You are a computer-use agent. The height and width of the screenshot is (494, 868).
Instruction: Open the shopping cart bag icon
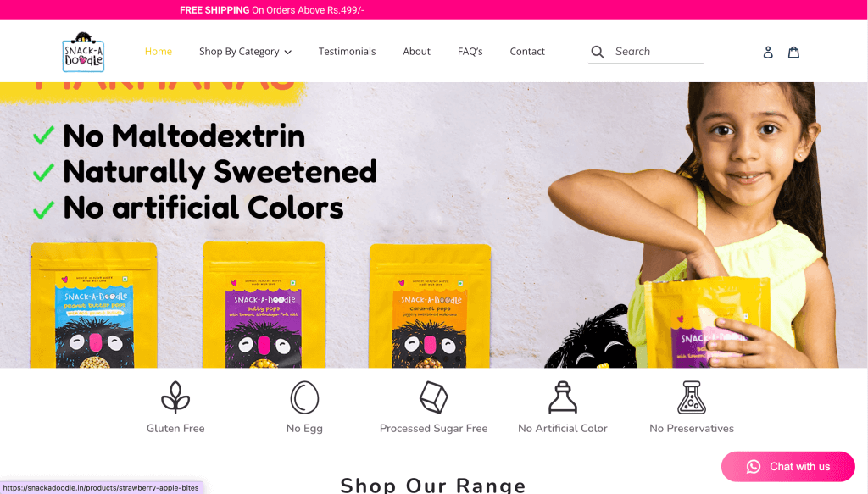click(x=793, y=52)
